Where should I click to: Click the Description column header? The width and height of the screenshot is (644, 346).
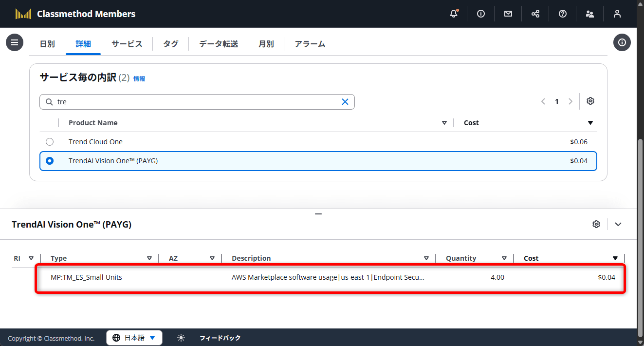[x=251, y=258]
